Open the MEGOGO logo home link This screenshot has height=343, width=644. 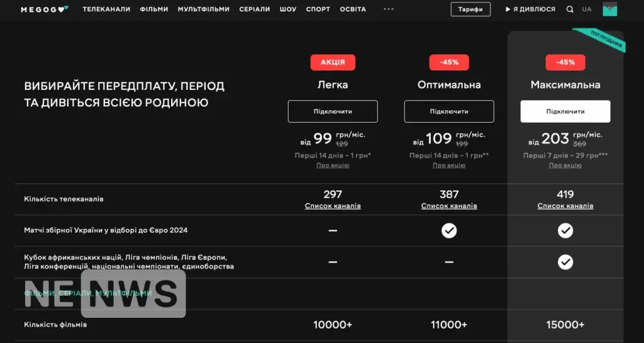45,9
